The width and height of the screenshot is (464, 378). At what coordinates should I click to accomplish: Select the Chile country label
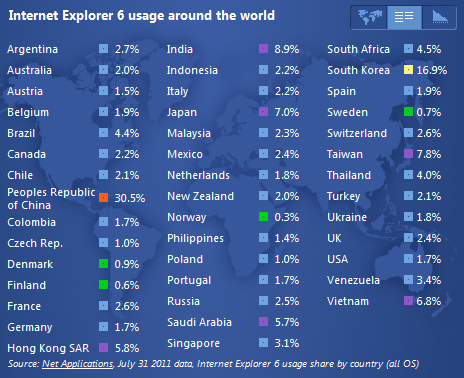(20, 175)
